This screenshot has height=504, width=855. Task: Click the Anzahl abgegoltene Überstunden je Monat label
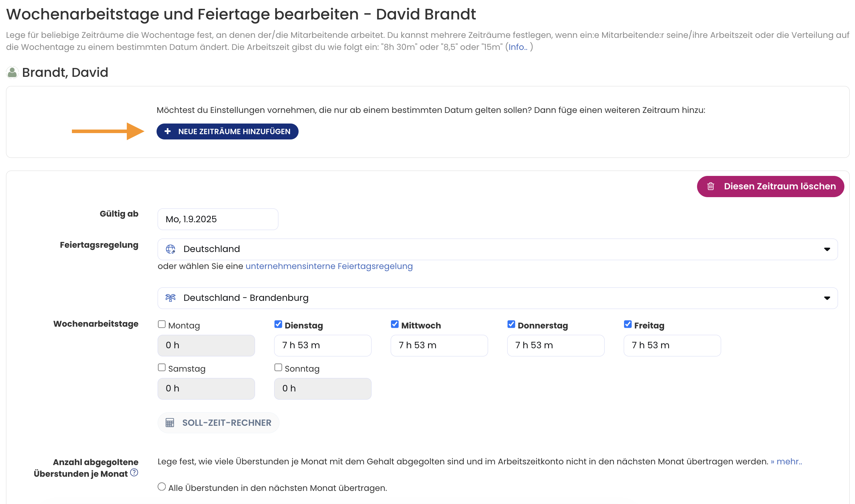(86, 468)
